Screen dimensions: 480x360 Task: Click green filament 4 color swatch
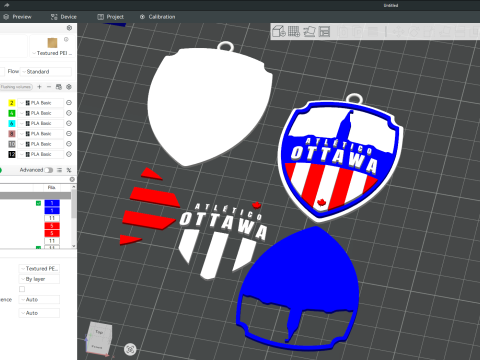pyautogui.click(x=12, y=113)
